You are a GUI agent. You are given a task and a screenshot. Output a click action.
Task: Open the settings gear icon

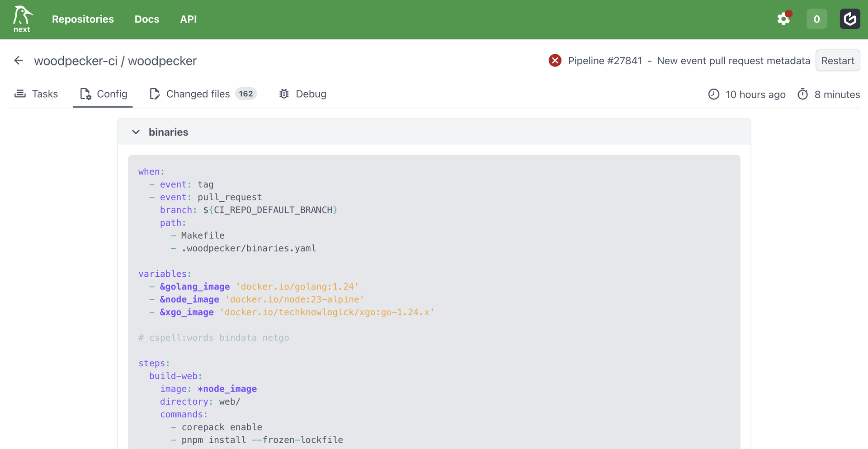click(x=783, y=19)
